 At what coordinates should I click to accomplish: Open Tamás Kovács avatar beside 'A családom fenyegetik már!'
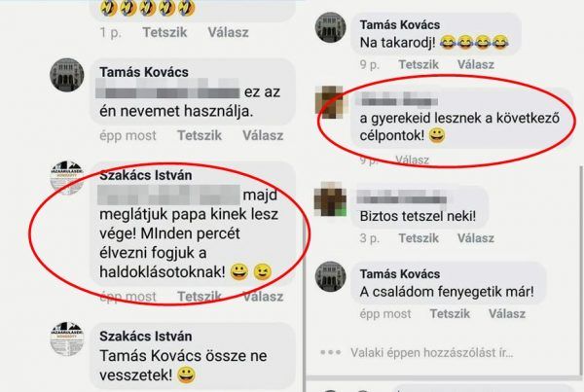point(330,276)
